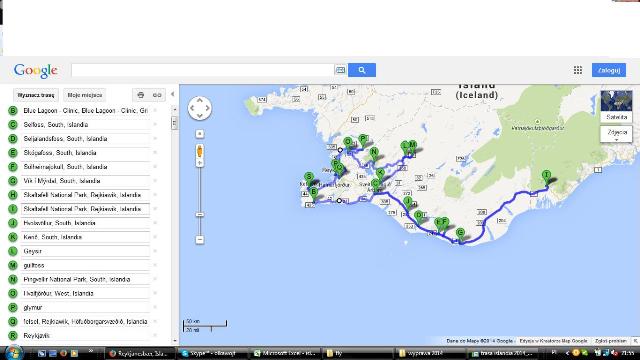
Task: Click the Sólheimajökull, South, Islandia field
Action: coord(86,167)
